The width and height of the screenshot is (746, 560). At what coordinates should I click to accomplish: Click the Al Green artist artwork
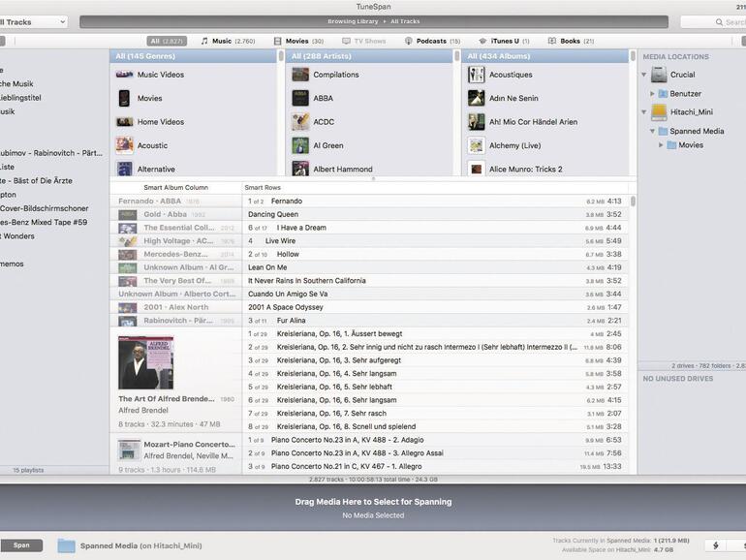click(300, 145)
